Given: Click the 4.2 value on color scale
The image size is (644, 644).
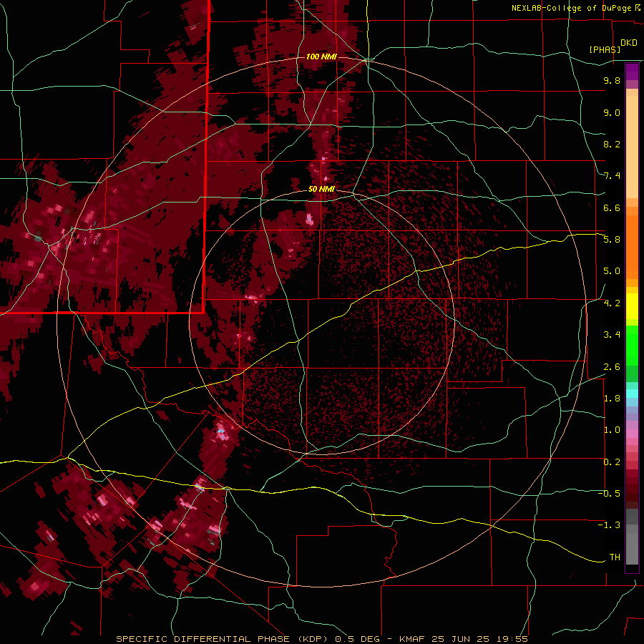Looking at the screenshot, I should click(x=612, y=303).
